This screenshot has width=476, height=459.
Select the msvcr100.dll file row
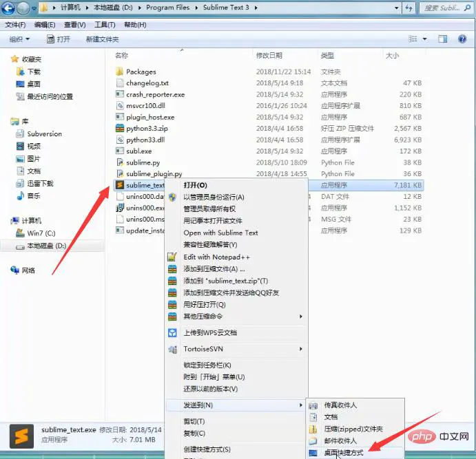coord(269,105)
